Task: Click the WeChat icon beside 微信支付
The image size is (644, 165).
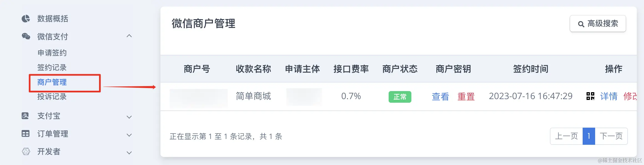Action: pyautogui.click(x=26, y=36)
